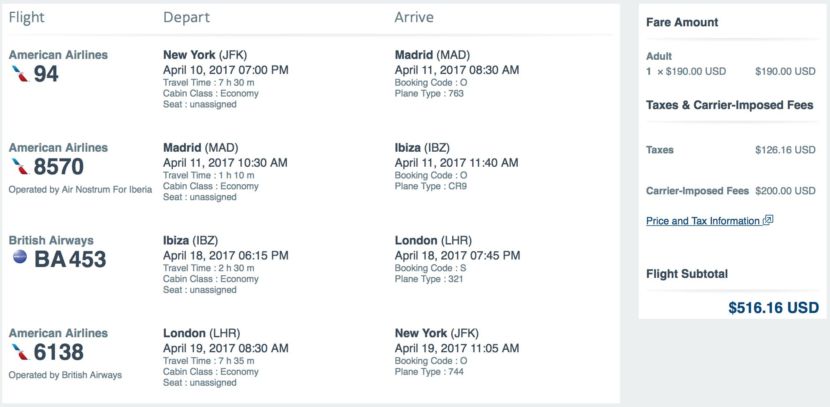Click the British Airways logo beside BA453

click(20, 258)
